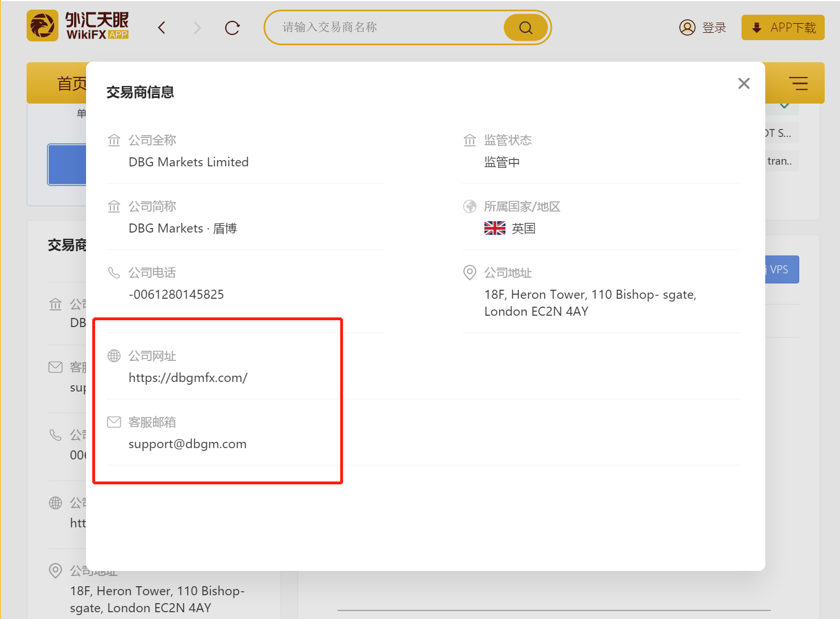Click the blue button behind dialog's left edge
The width and height of the screenshot is (840, 619).
pos(67,165)
